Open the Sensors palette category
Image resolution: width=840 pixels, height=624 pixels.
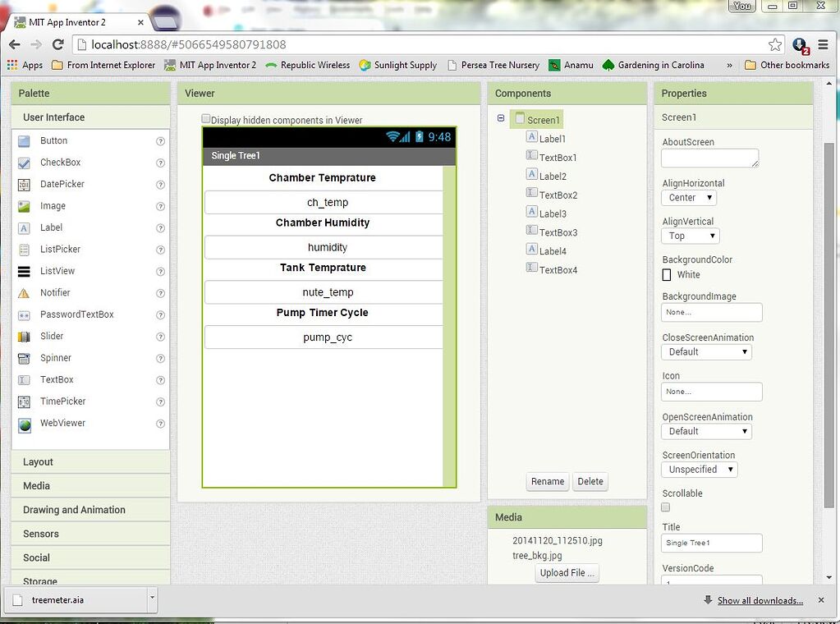pyautogui.click(x=40, y=534)
